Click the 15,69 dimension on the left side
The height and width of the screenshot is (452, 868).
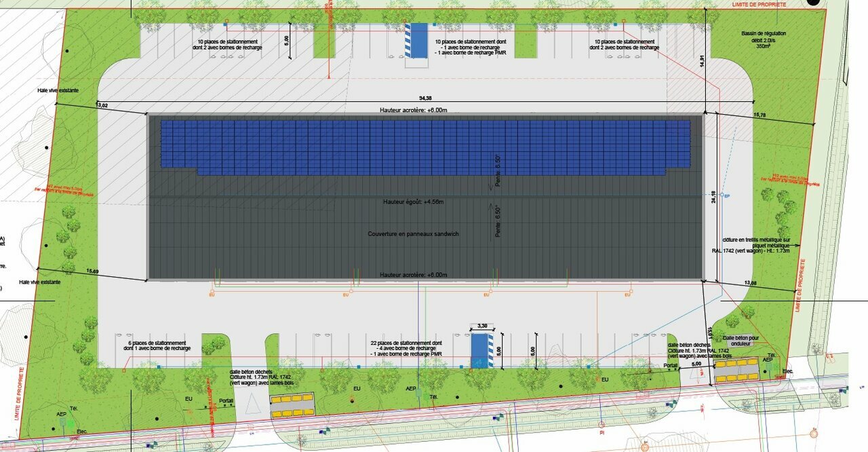point(92,272)
